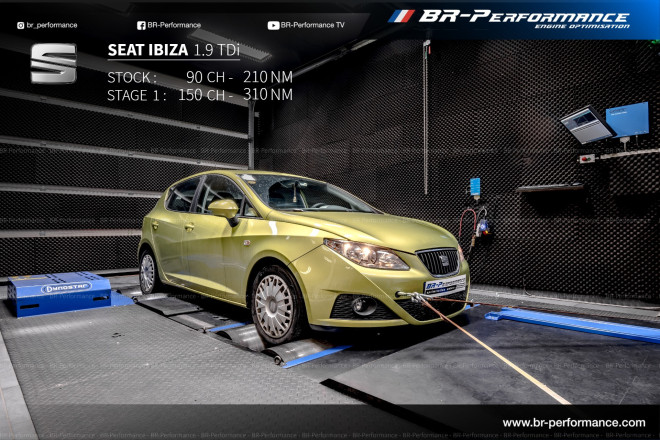Click the SEAT badge on the car grille
The height and width of the screenshot is (440, 660).
(443, 262)
